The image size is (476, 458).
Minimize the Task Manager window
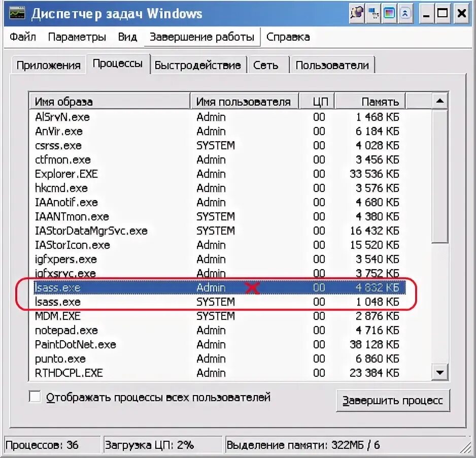pos(426,13)
